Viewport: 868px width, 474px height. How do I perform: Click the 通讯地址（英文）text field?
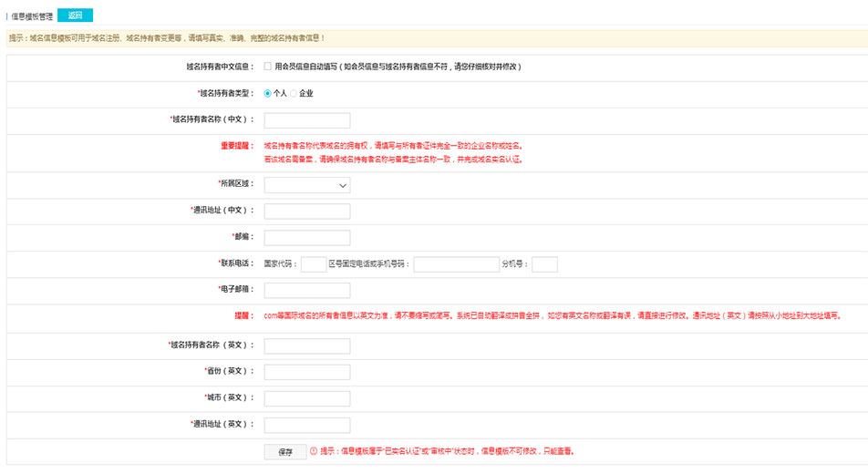[x=306, y=425]
